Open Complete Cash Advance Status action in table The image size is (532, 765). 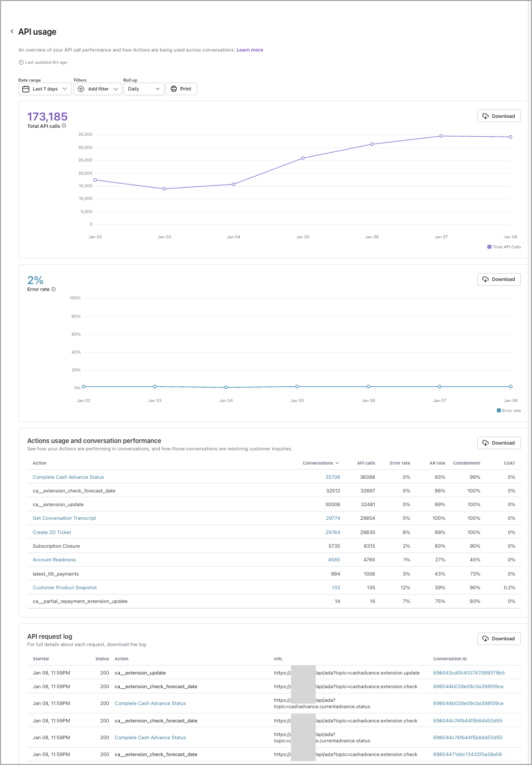point(68,477)
